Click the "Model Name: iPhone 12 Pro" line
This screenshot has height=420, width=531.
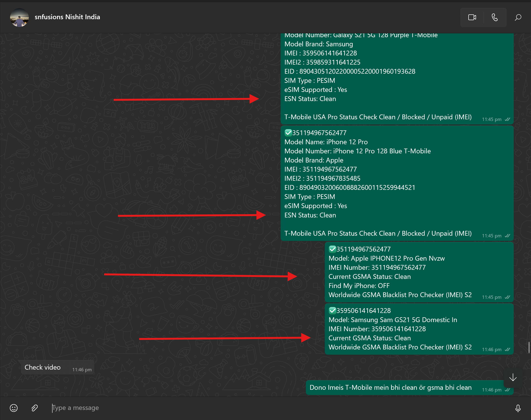326,142
